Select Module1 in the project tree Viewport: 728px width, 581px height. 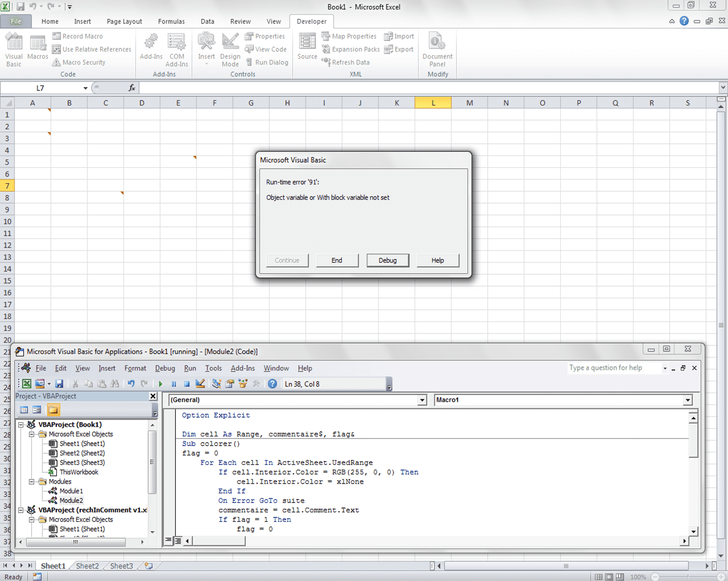pos(71,491)
